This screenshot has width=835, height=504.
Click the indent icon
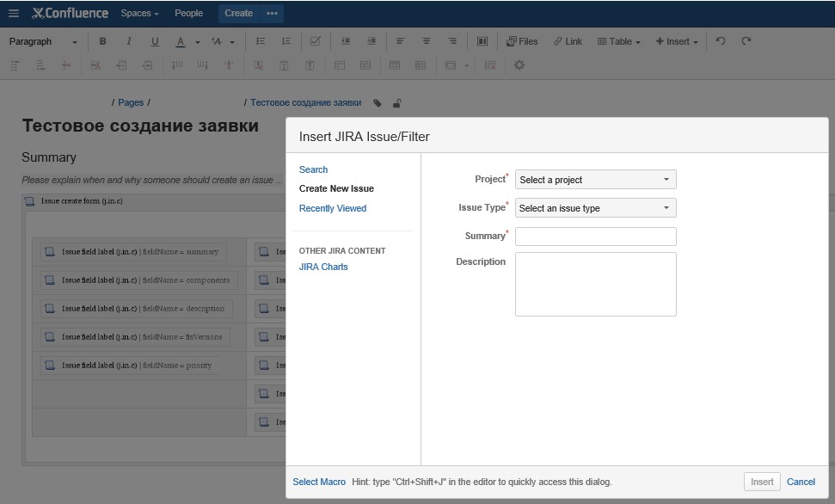371,41
